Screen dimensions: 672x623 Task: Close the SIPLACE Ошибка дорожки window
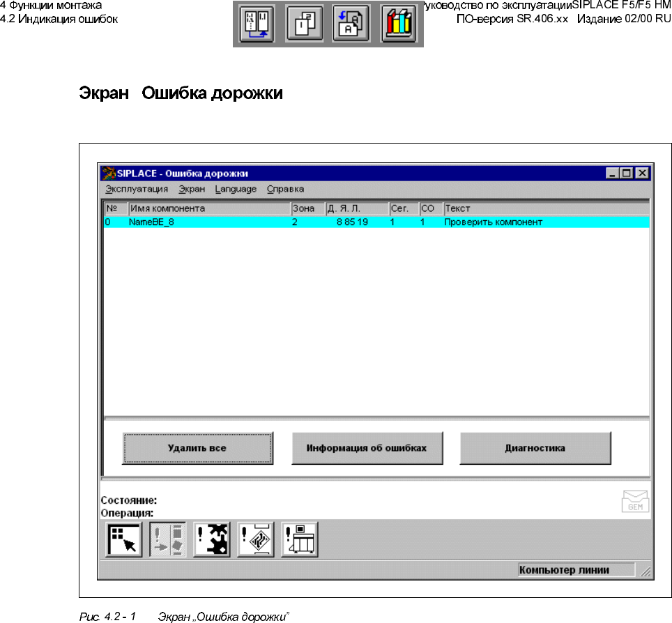tap(642, 173)
